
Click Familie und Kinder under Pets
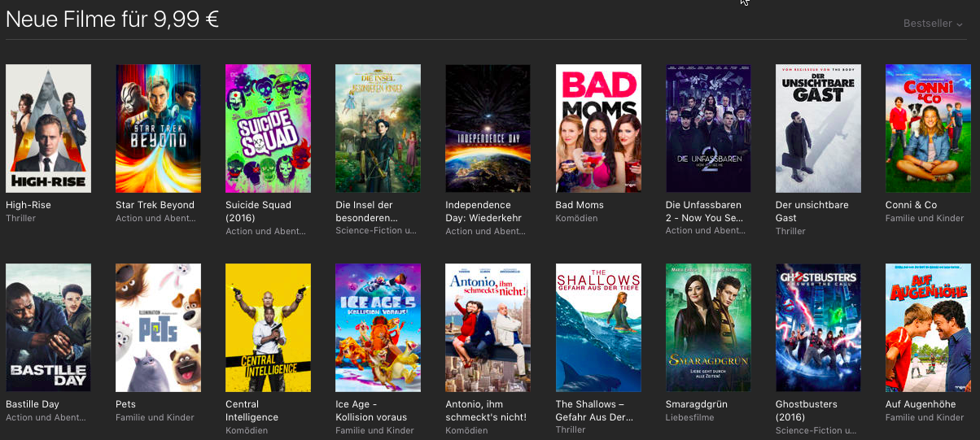tap(155, 417)
